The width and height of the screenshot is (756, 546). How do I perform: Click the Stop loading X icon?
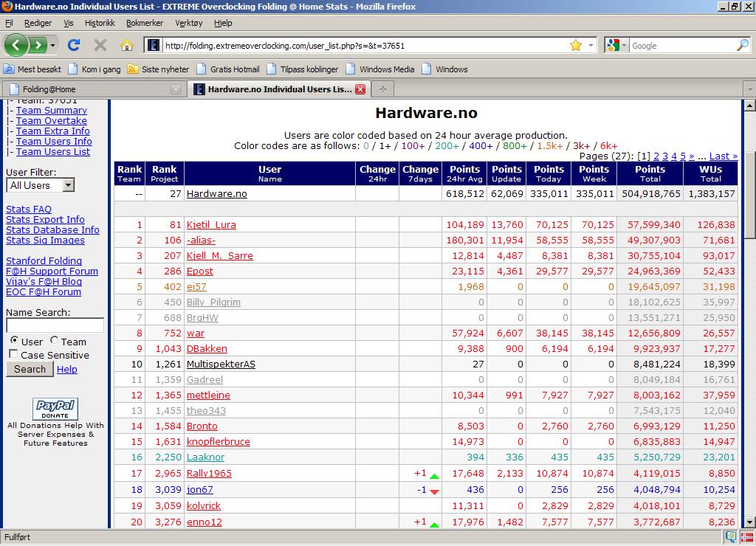point(100,45)
